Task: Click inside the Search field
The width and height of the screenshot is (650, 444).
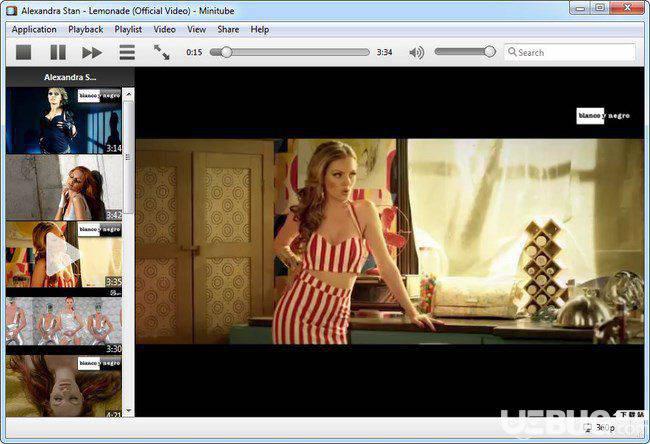Action: (x=570, y=52)
